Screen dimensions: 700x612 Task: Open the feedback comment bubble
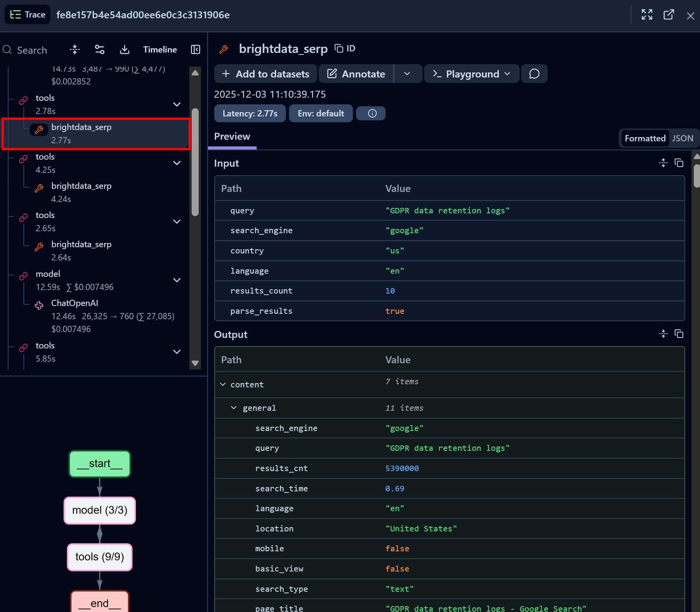click(534, 74)
